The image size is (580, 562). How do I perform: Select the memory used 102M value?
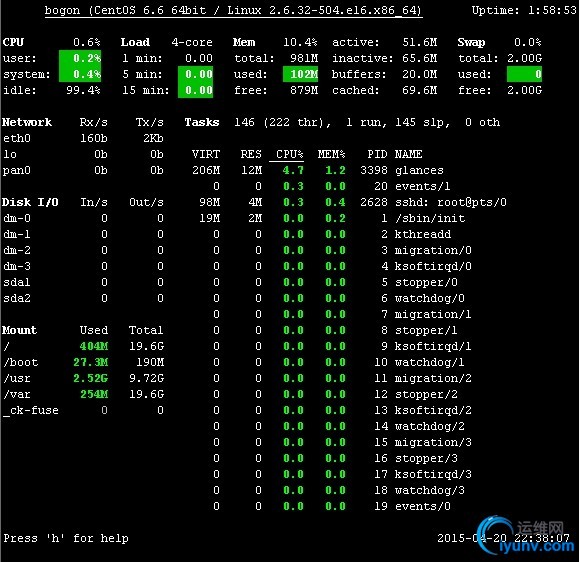[300, 74]
